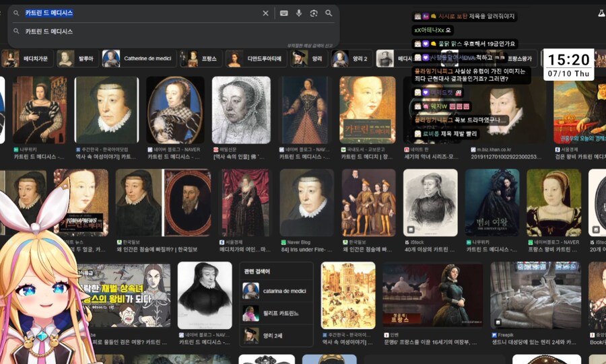Open the 나무위키 portrait thumbnail in first row
The width and height of the screenshot is (606, 364).
point(40,110)
